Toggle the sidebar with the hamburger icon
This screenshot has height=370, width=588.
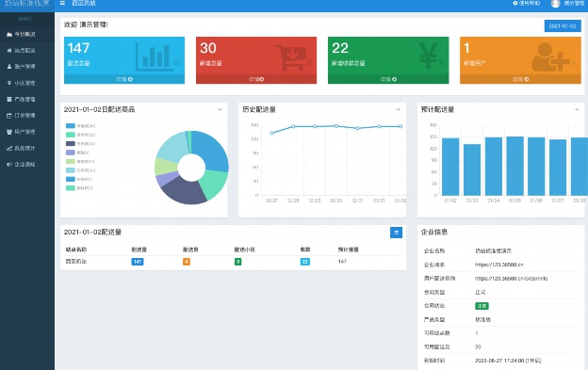(x=62, y=3)
